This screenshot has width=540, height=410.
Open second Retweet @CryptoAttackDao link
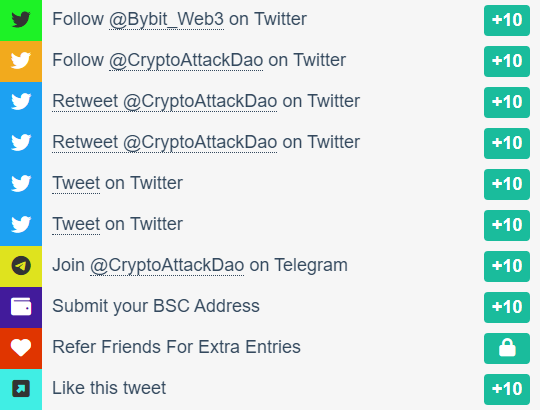click(x=165, y=143)
